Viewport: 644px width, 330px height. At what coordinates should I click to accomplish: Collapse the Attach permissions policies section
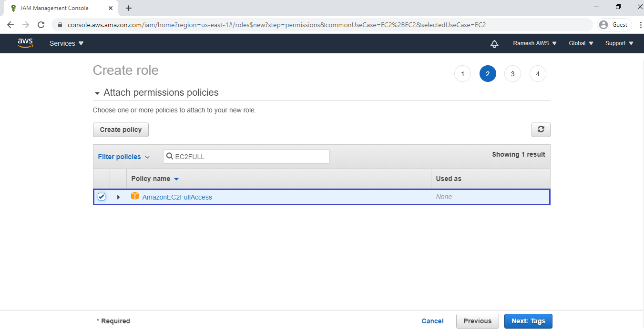click(97, 93)
